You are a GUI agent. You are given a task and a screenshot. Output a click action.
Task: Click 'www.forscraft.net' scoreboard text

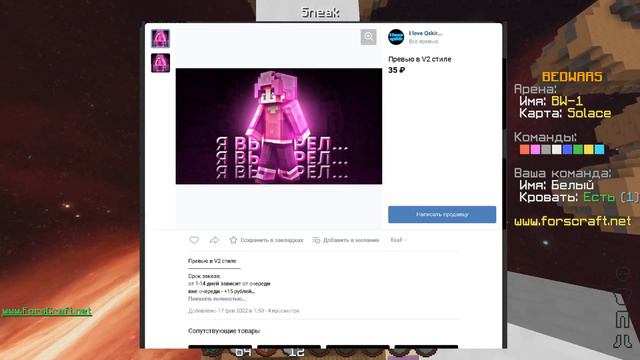click(x=572, y=221)
